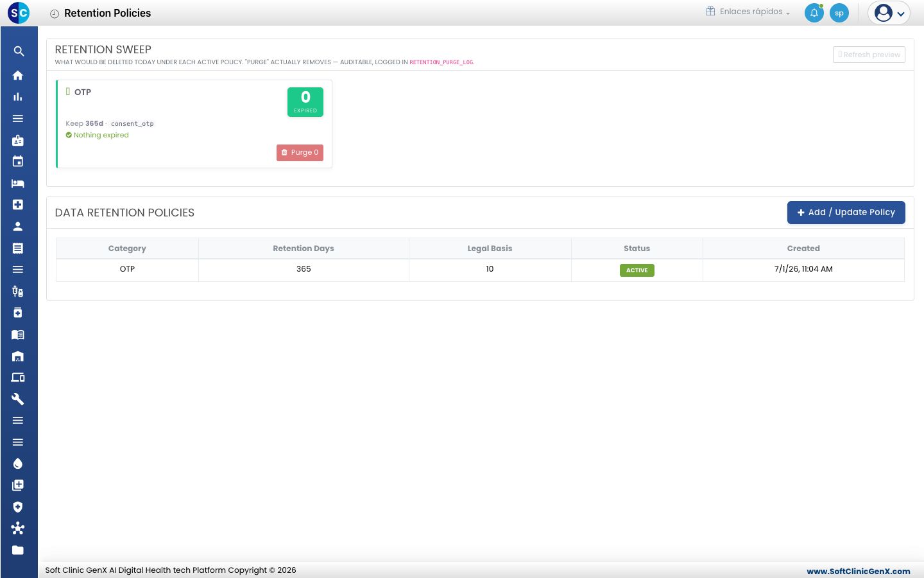Select the hub network sidebar icon
Image resolution: width=924 pixels, height=578 pixels.
coord(18,528)
